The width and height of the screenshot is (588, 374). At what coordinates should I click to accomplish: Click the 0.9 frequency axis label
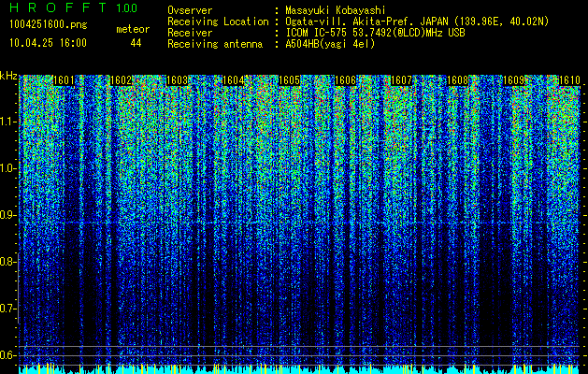[8, 215]
